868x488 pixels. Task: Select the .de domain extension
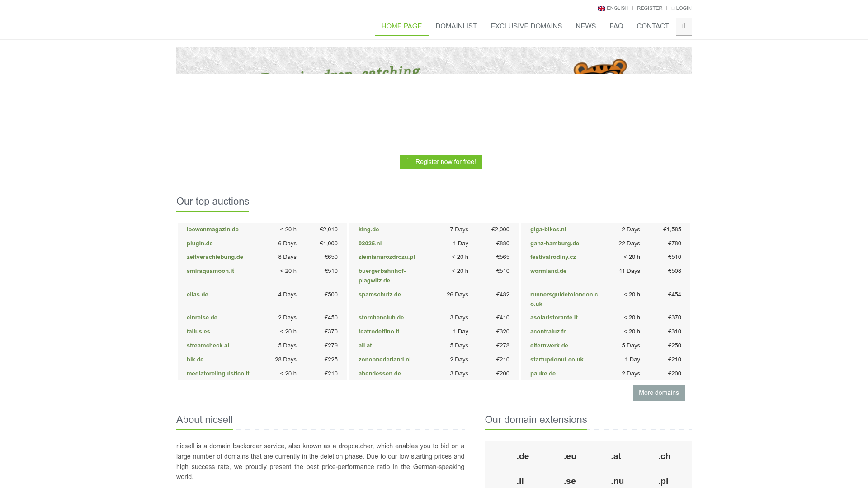tap(523, 456)
